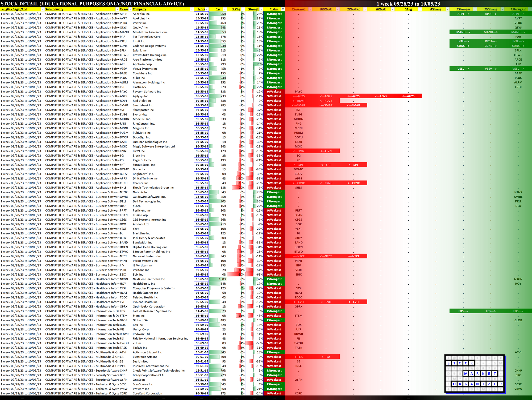Image resolution: width=532 pixels, height=400 pixels.
Task: Click the Stock Market Organizer logo
Action: pos(474,373)
